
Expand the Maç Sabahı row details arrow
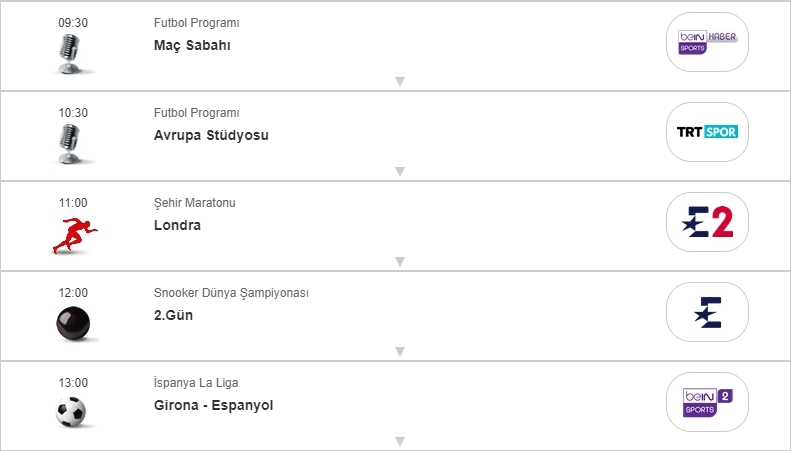399,82
